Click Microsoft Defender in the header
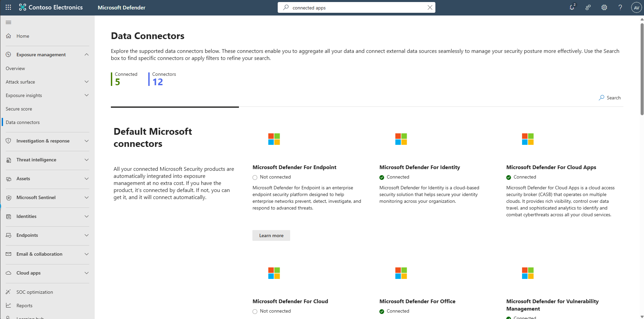Screen dimensions: 644x319 (x=122, y=7)
